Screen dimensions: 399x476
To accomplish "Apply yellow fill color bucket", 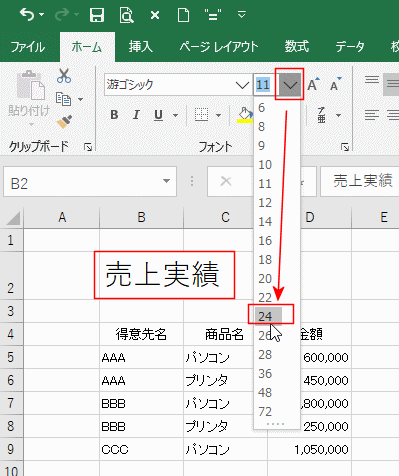I will (x=245, y=115).
